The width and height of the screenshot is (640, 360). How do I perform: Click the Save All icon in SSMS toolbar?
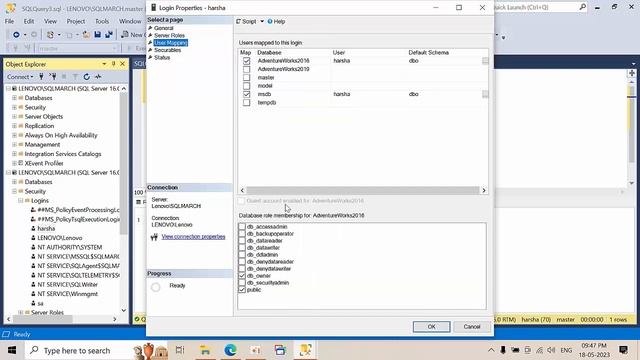109,35
